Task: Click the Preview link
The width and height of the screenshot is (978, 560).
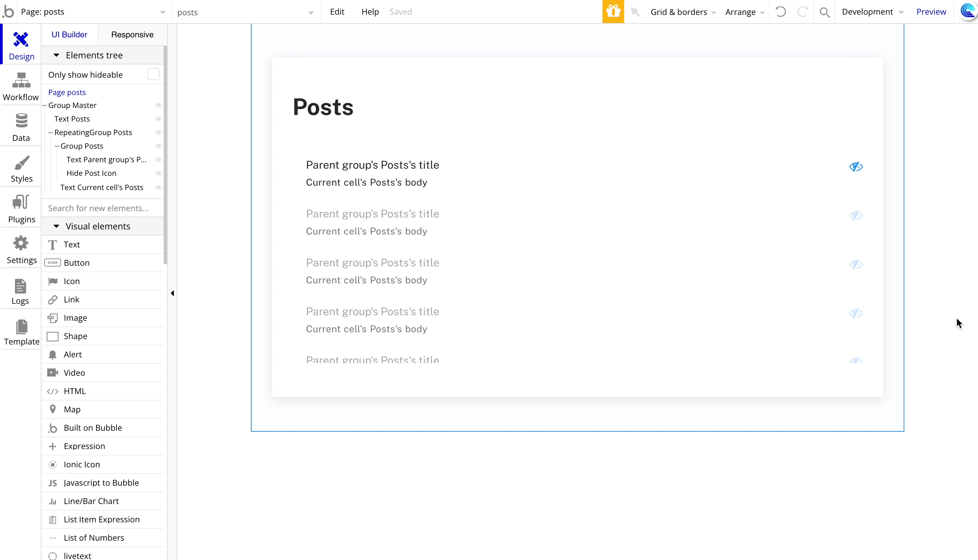Action: [931, 12]
